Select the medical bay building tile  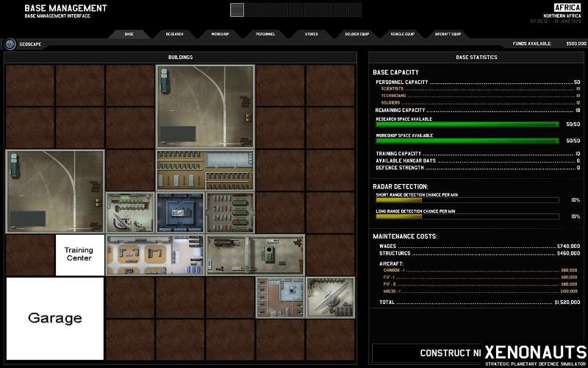tap(280, 297)
